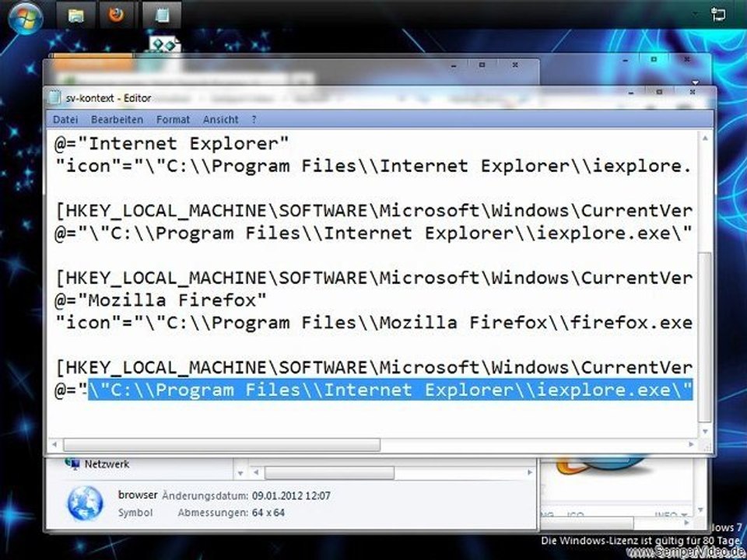Close the Explorer window behind the editor

pyautogui.click(x=515, y=65)
